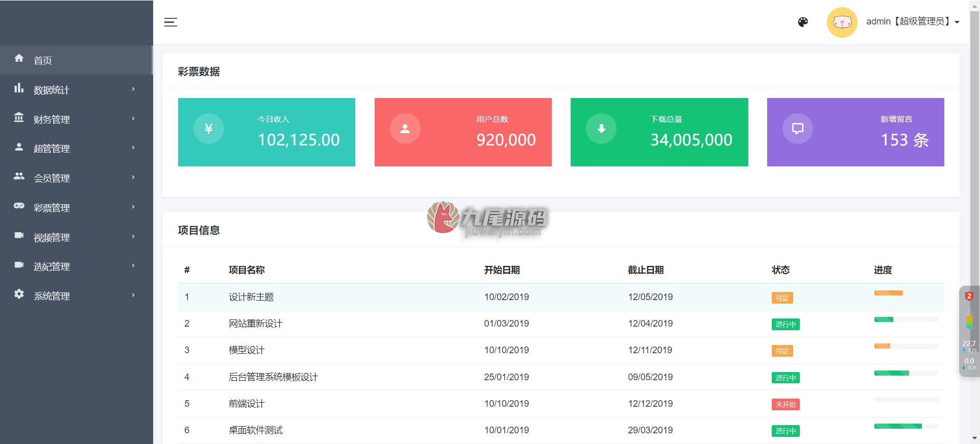Click the user icon on 用户总数 card
Screen dimensions: 980x444
pos(405,129)
